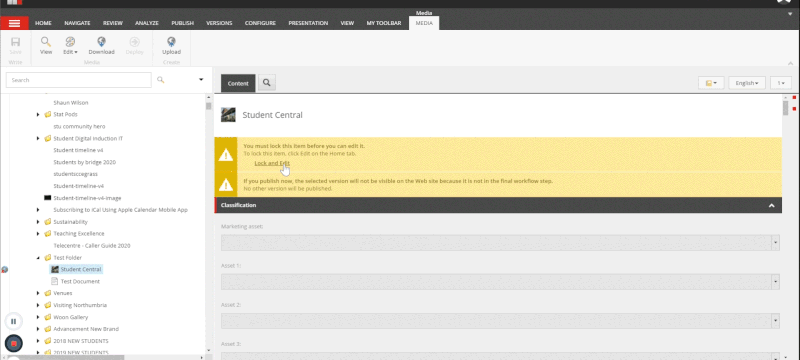The image size is (800, 360).
Task: Expand the Venues folder
Action: point(38,293)
